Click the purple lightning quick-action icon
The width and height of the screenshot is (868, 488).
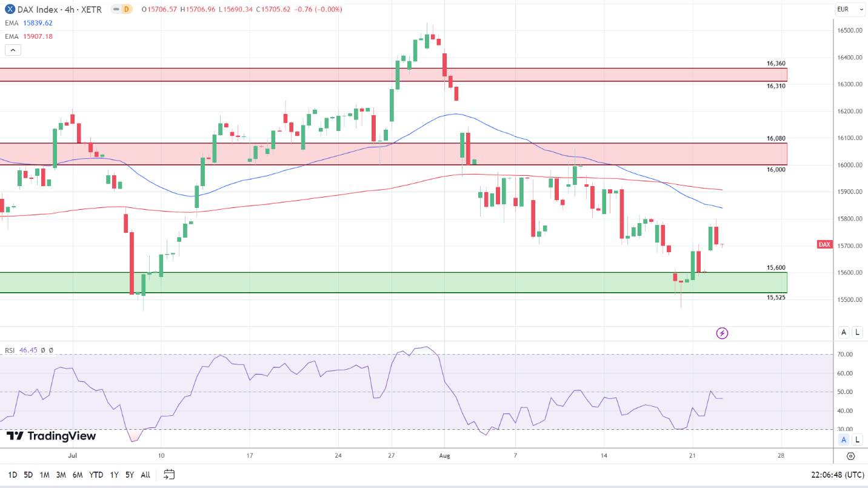(x=721, y=333)
